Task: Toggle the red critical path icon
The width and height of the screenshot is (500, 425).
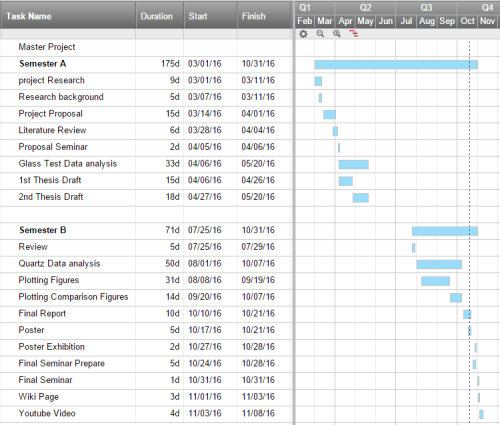Action: [354, 33]
